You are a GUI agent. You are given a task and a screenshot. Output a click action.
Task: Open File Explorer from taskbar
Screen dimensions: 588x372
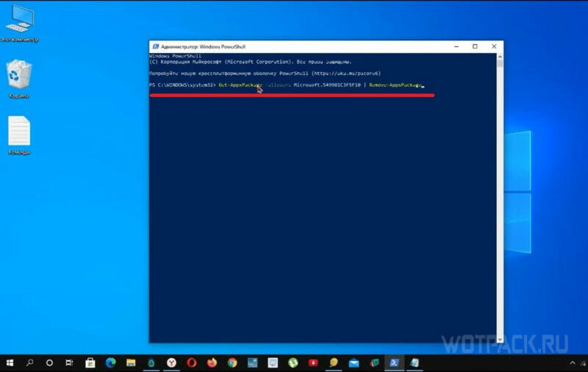tap(131, 362)
